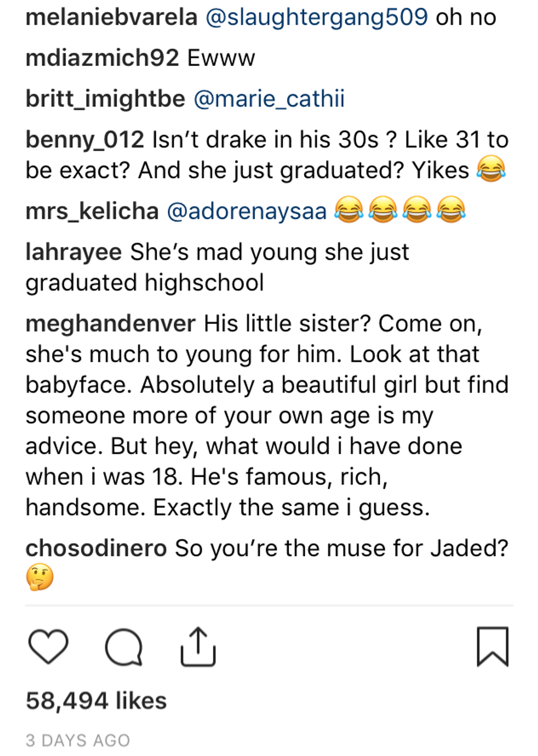The width and height of the screenshot is (538, 756).
Task: Open mdiazmich92's profile
Action: (x=102, y=58)
